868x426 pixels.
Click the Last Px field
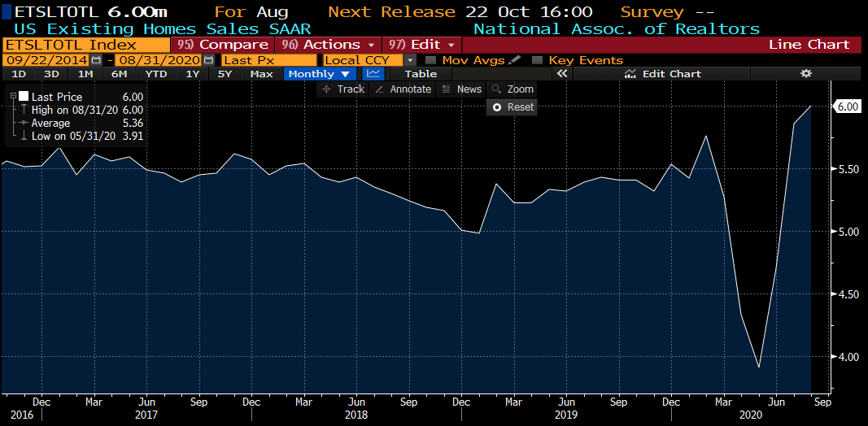[269, 60]
